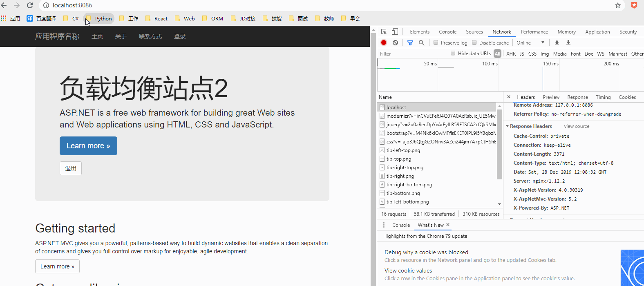Clear the network log
Image resolution: width=644 pixels, height=286 pixels.
[395, 43]
